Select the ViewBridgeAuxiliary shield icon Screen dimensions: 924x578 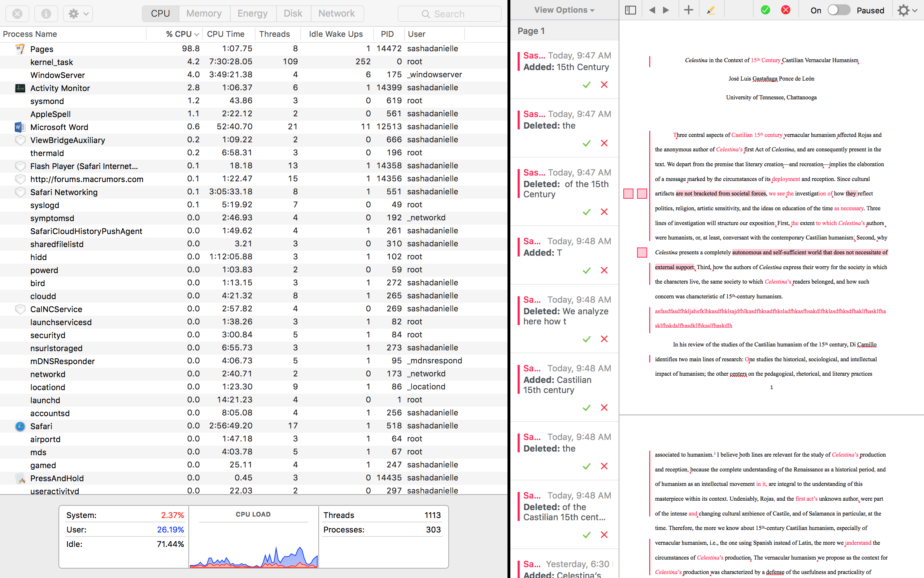[x=20, y=140]
